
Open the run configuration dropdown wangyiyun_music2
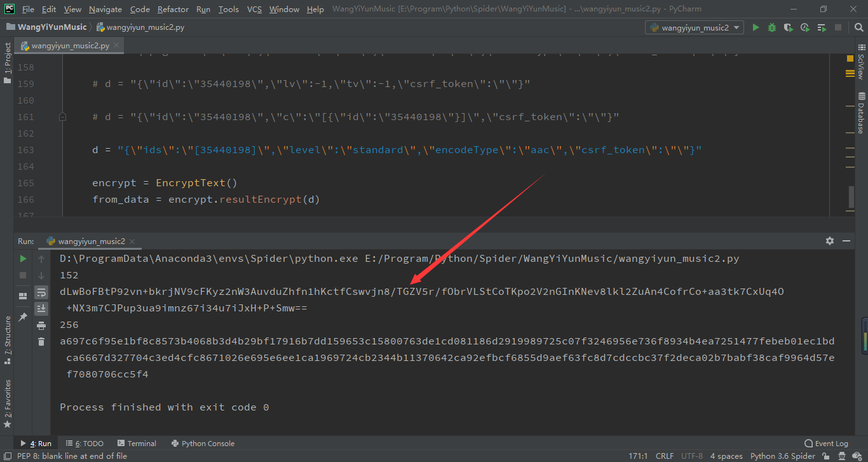coord(695,27)
